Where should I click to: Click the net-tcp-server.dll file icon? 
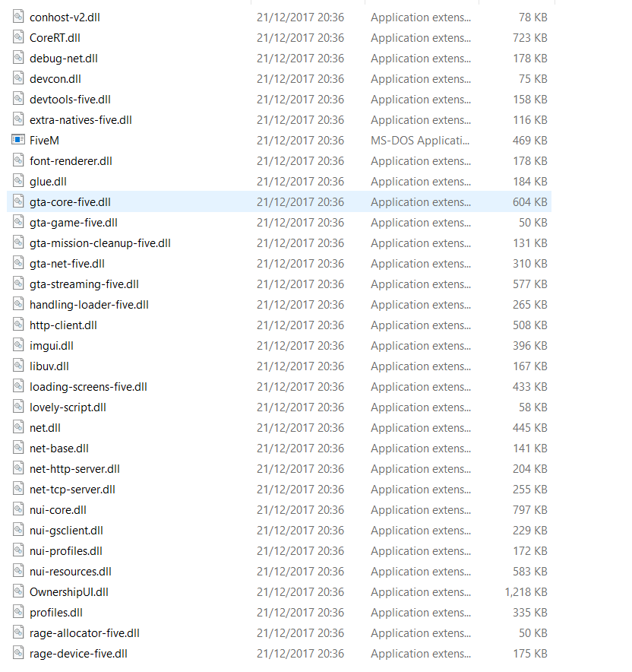[x=18, y=490]
